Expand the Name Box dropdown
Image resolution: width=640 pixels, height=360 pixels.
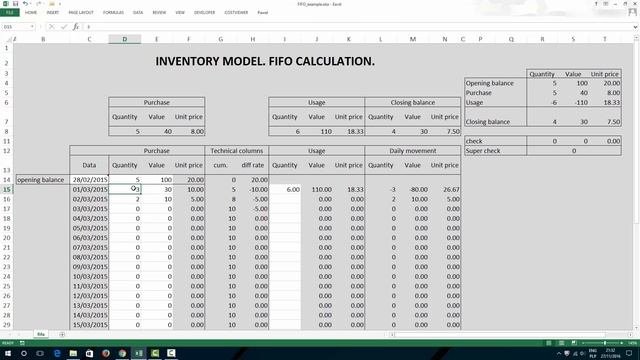click(x=32, y=27)
